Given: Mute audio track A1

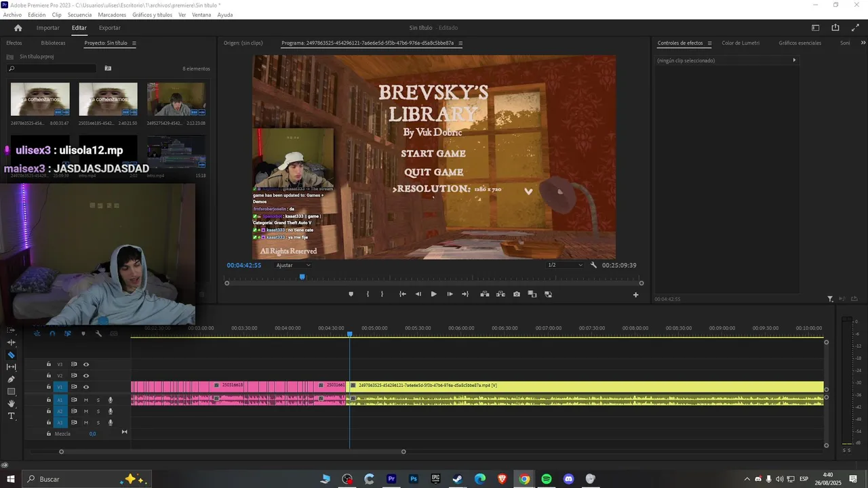Looking at the screenshot, I should [x=86, y=400].
